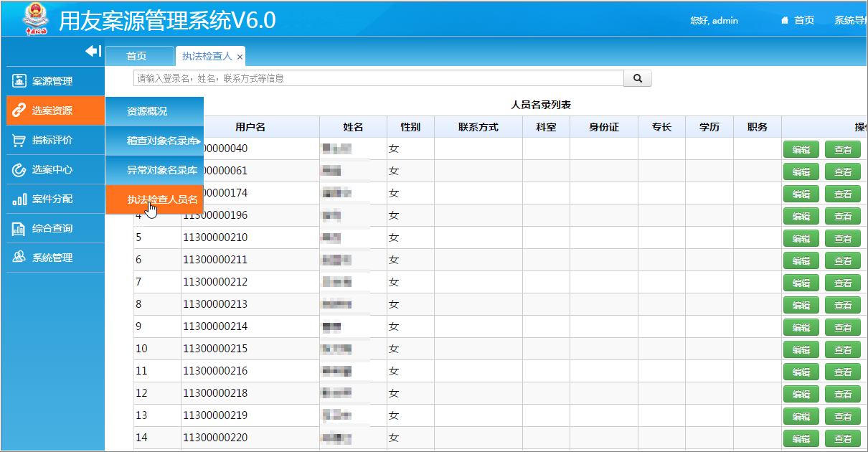Click the 选案资源 link icon

point(19,110)
